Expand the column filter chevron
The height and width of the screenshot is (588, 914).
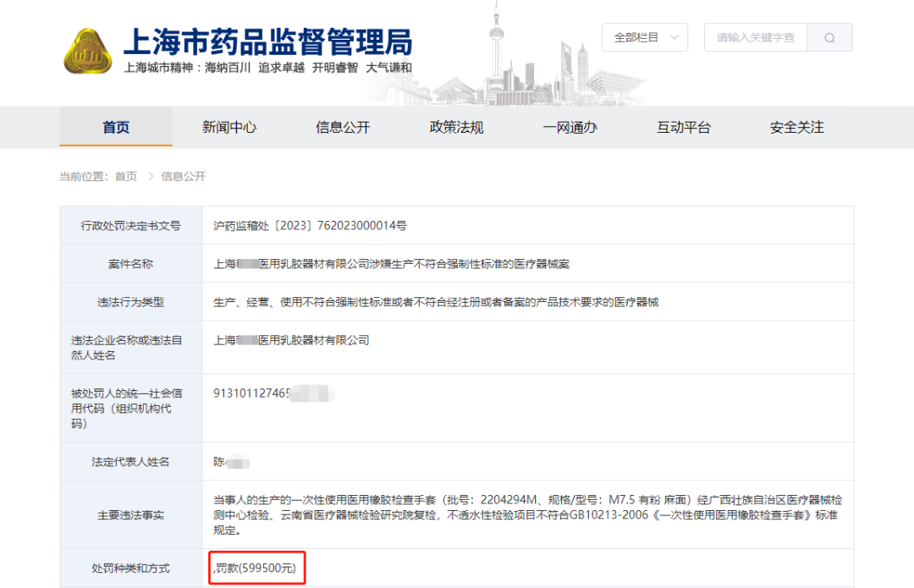(x=674, y=37)
